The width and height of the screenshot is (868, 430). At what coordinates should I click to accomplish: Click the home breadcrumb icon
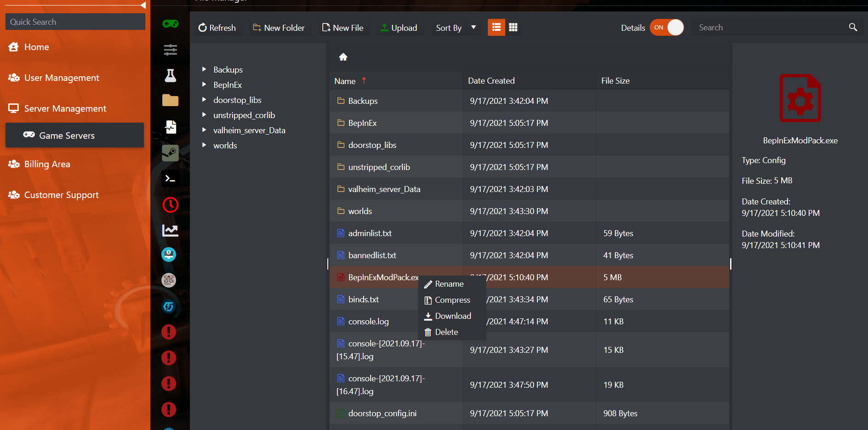pos(343,57)
